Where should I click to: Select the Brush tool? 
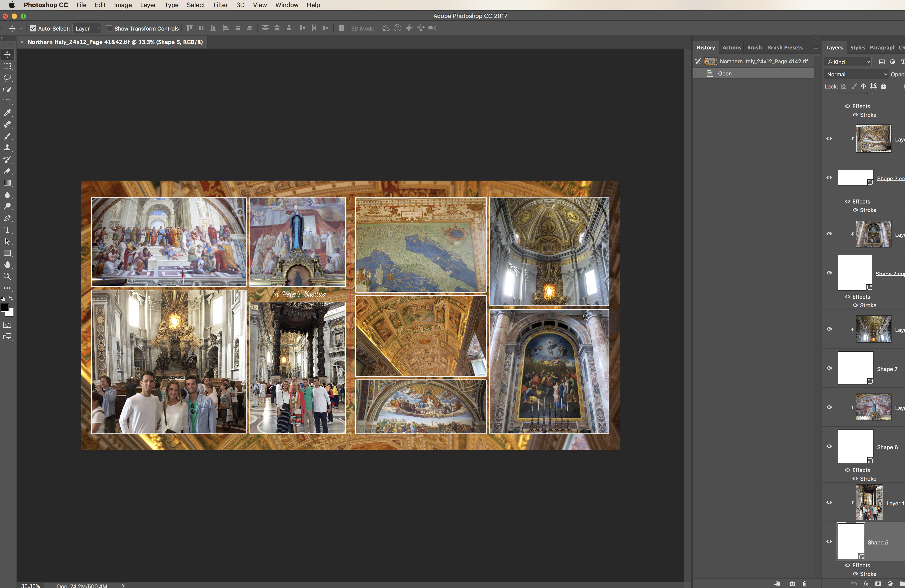click(x=7, y=136)
